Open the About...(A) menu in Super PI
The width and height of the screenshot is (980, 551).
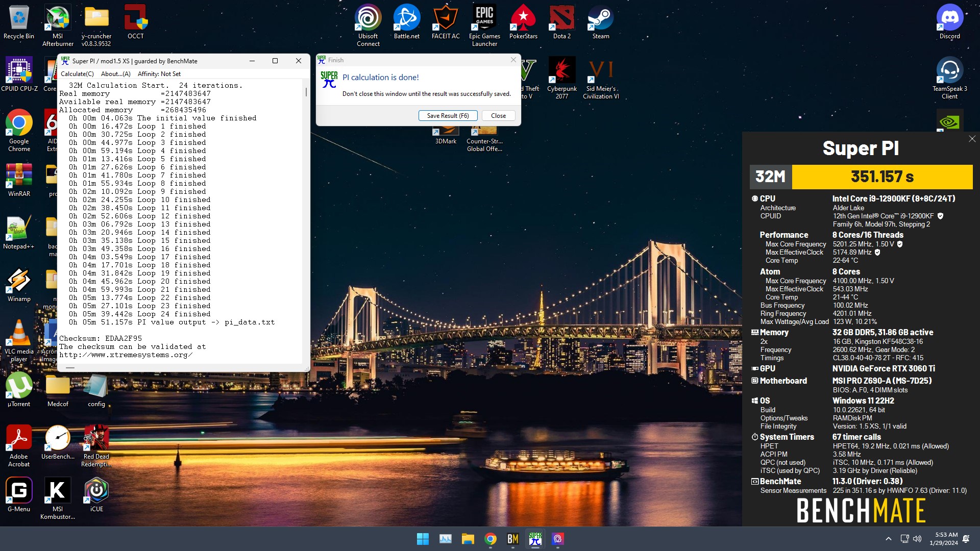coord(116,74)
